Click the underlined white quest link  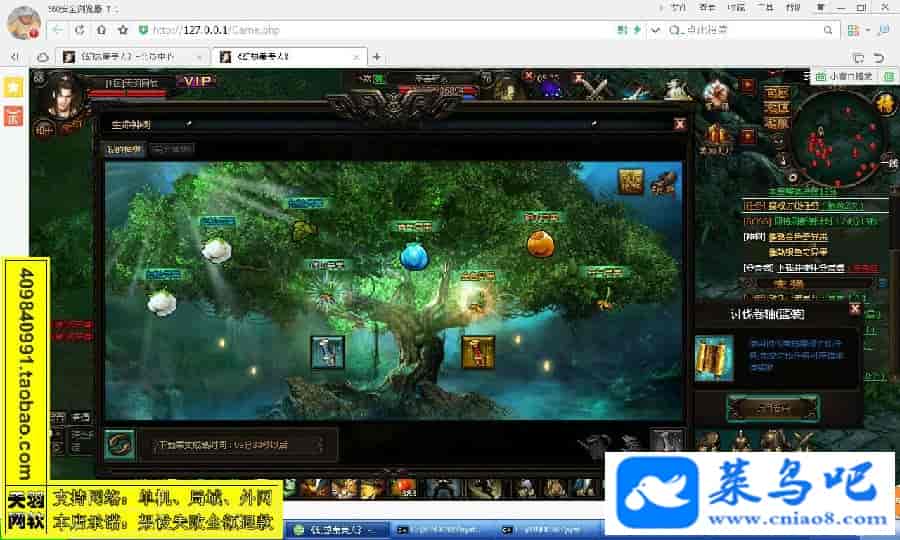[810, 268]
